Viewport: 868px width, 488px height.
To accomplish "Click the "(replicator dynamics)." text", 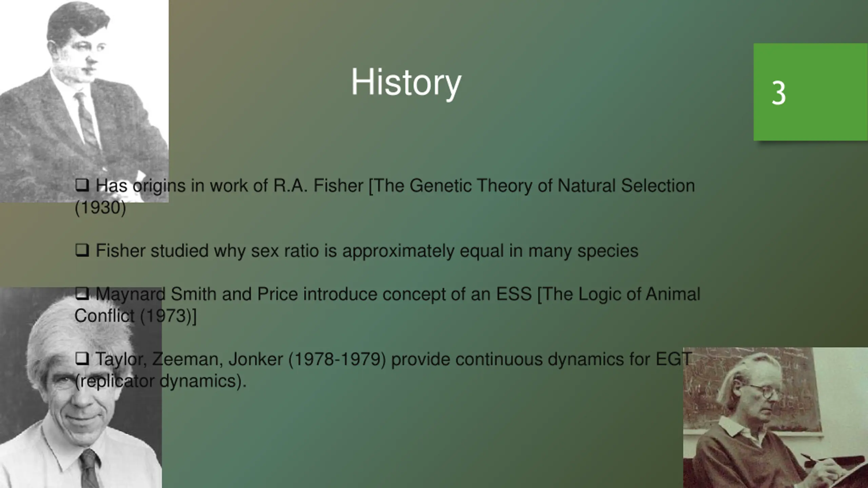I will click(x=160, y=381).
